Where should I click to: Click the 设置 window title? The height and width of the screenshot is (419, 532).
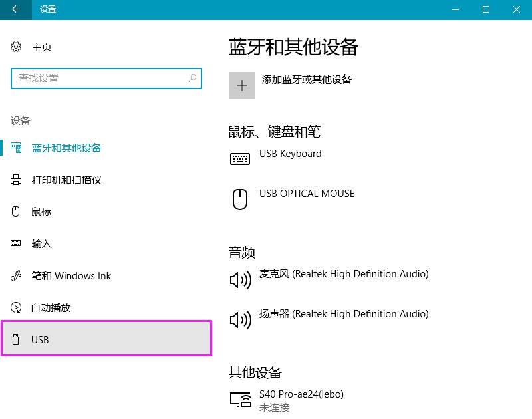[48, 9]
